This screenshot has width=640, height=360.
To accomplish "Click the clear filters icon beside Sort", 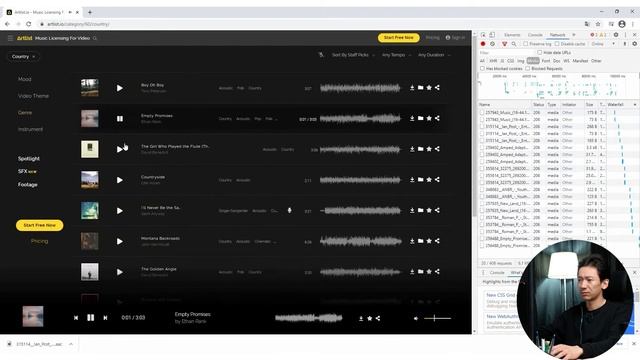I will coord(321,55).
